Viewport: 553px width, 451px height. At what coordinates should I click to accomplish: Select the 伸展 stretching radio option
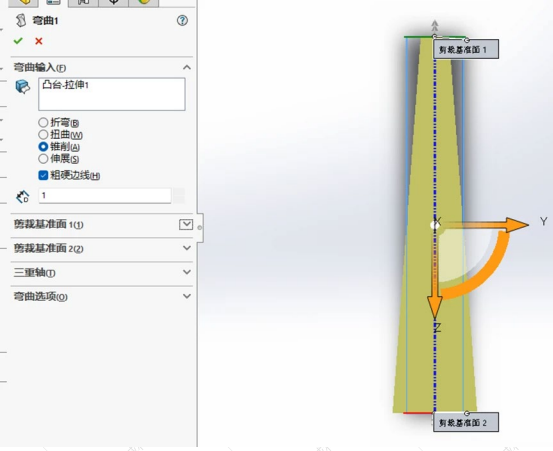[x=43, y=159]
